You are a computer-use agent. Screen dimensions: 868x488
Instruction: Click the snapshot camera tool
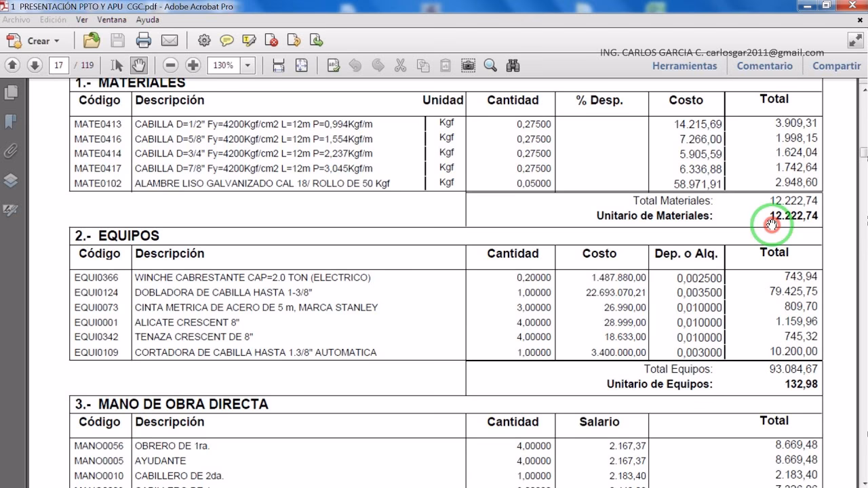468,65
